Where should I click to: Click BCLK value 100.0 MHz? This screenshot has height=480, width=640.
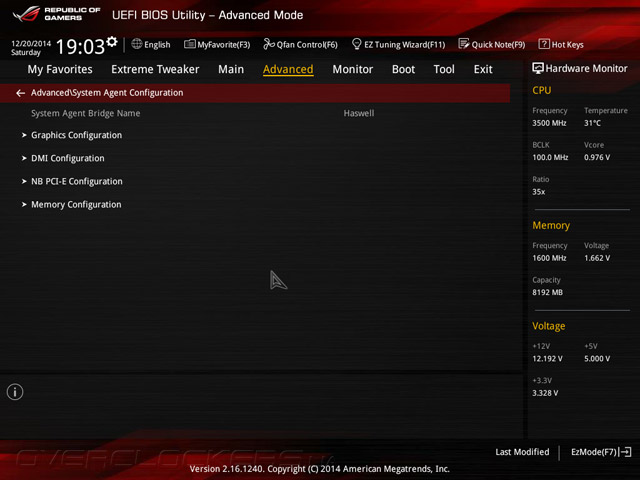click(550, 157)
